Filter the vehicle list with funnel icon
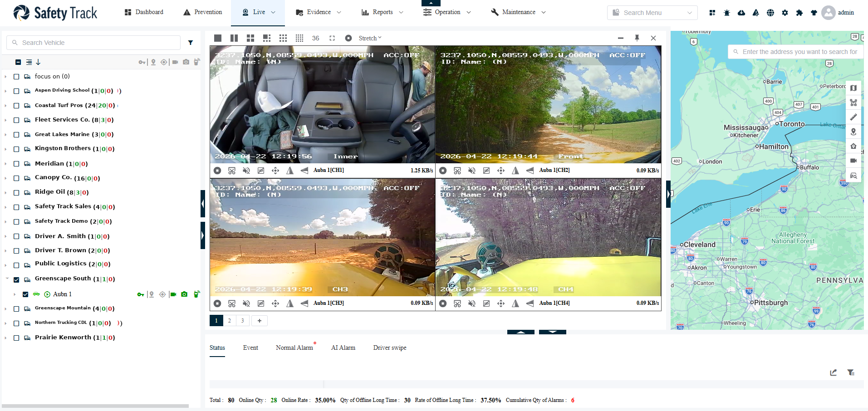This screenshot has height=411, width=868. (x=191, y=43)
